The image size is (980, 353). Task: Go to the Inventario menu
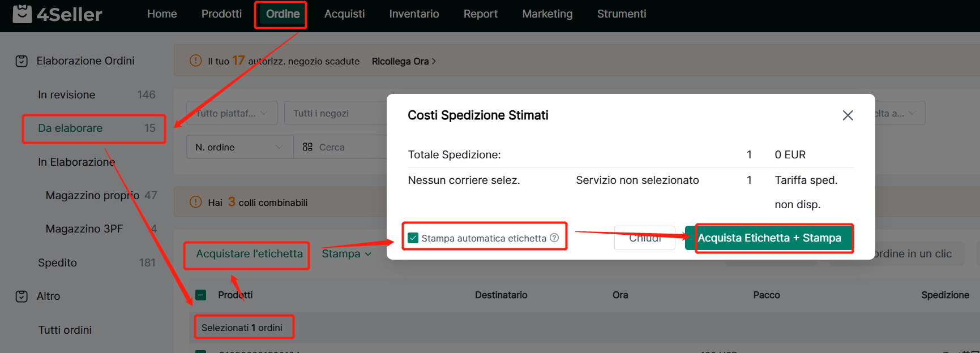[414, 14]
